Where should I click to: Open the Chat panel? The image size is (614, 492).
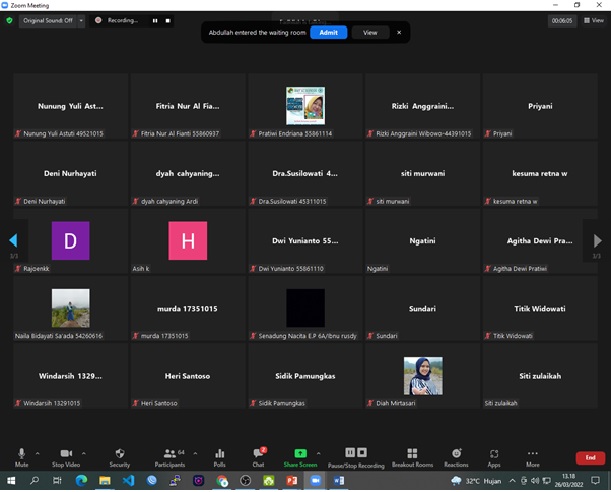[258, 455]
